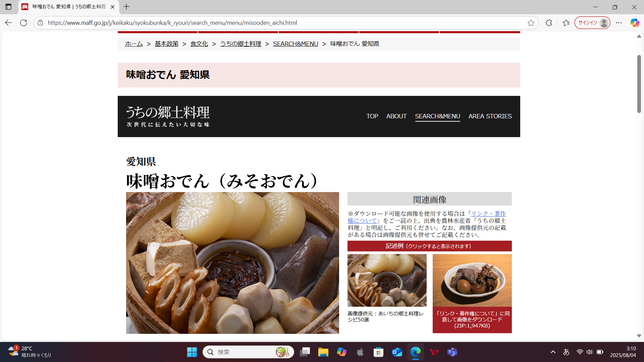This screenshot has width=644, height=362.
Task: Open tab actions menu
Action: pos(8,7)
